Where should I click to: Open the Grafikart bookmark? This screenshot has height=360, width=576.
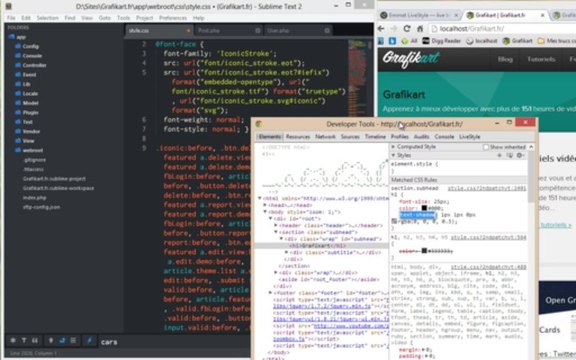pyautogui.click(x=518, y=41)
